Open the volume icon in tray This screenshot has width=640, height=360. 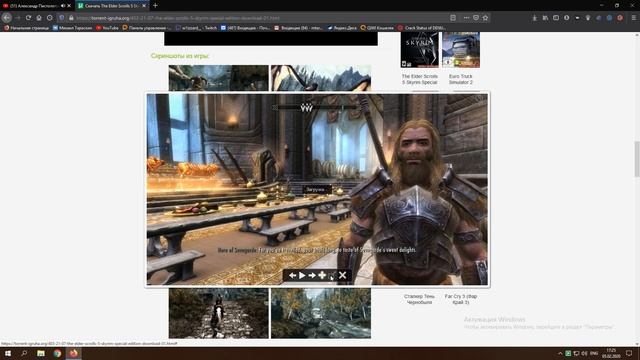tap(584, 353)
